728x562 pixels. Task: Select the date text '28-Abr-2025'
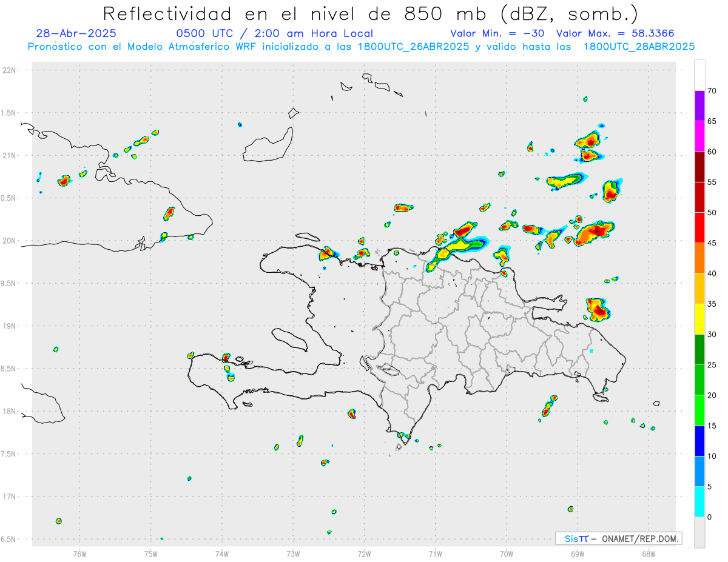pos(76,33)
